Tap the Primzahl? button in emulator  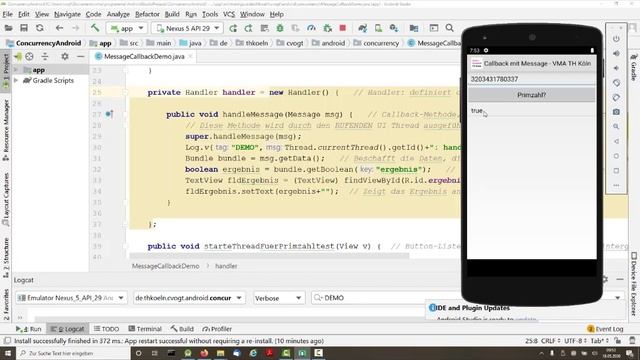point(531,95)
